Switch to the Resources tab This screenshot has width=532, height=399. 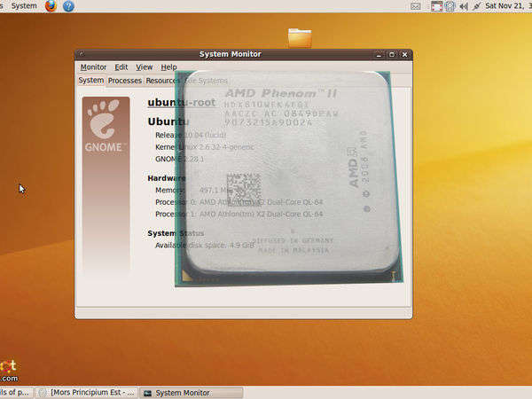(x=163, y=81)
